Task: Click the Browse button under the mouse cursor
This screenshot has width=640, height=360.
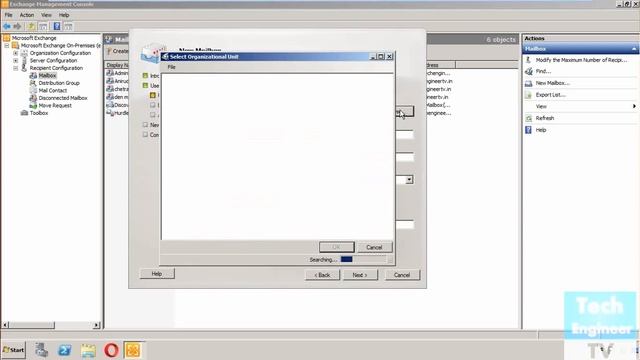Action: click(404, 111)
